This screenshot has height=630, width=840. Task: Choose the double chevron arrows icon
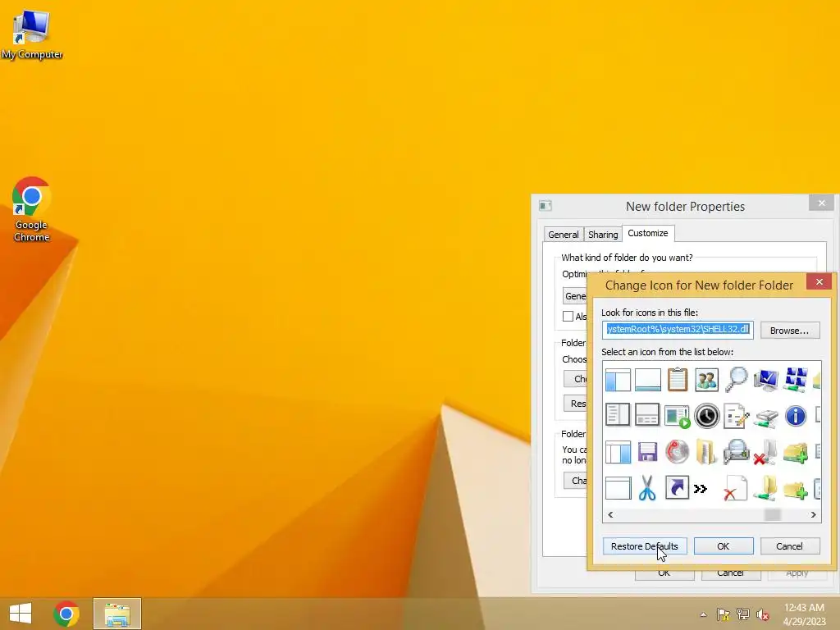tap(701, 489)
